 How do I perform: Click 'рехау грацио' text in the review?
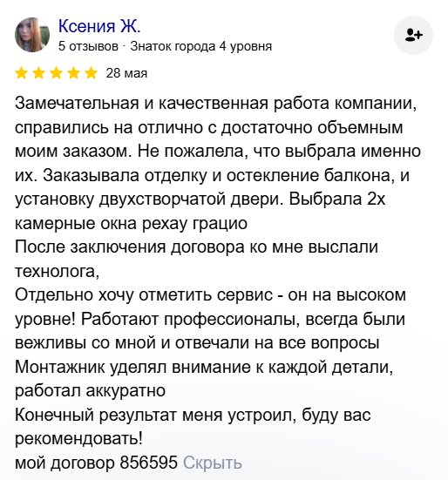click(x=194, y=223)
